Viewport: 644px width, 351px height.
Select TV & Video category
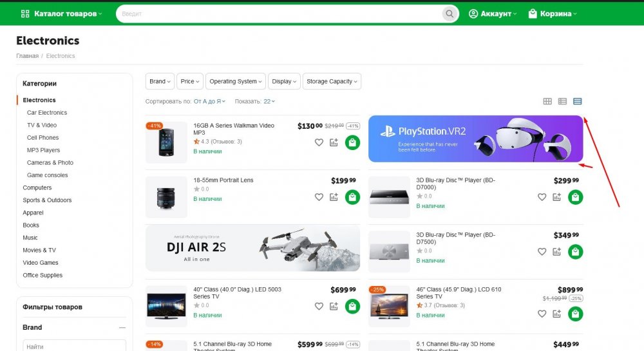coord(42,125)
